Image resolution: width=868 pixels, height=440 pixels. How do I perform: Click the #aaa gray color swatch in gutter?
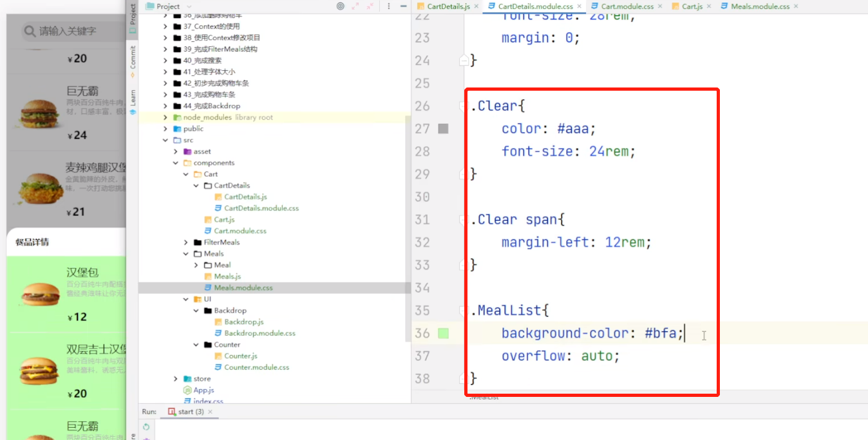(443, 129)
